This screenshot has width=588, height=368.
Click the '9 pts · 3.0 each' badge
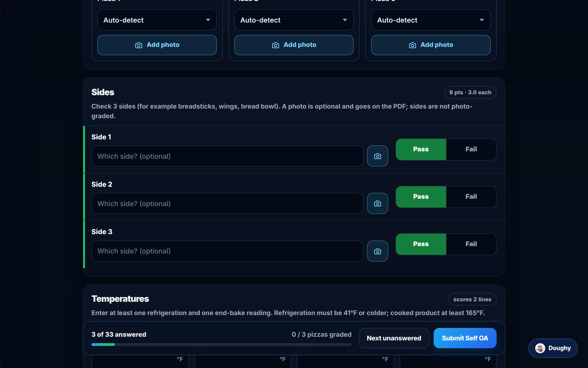470,92
